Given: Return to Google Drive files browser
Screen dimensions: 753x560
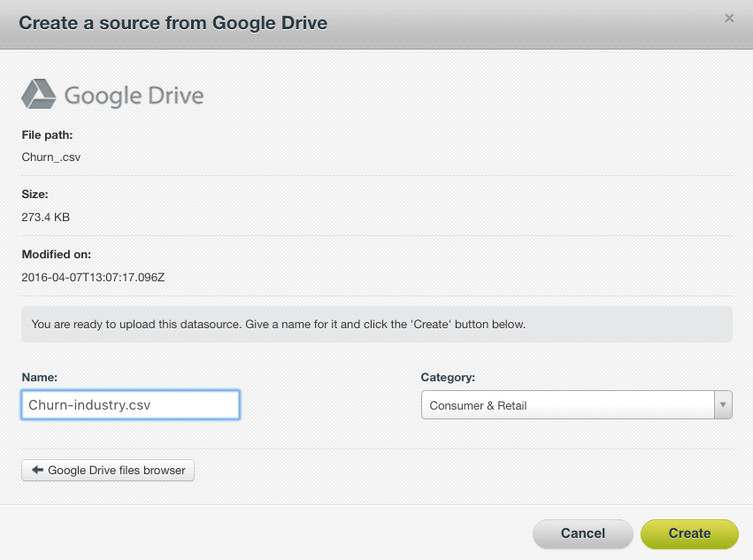Looking at the screenshot, I should (108, 470).
